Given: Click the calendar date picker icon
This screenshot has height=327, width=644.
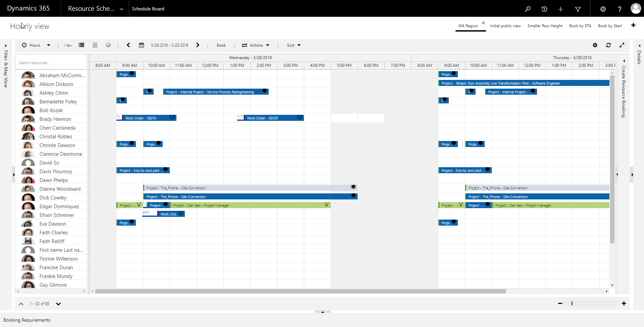Looking at the screenshot, I should pos(142,45).
